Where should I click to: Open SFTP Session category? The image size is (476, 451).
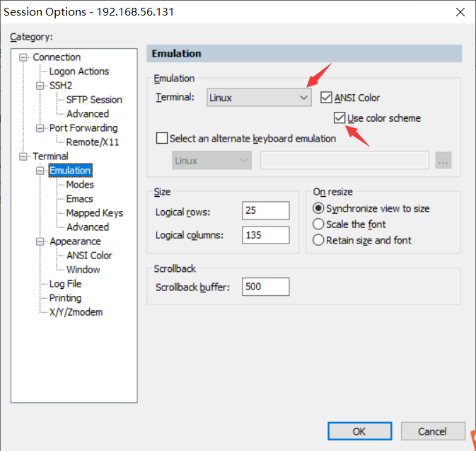[94, 100]
